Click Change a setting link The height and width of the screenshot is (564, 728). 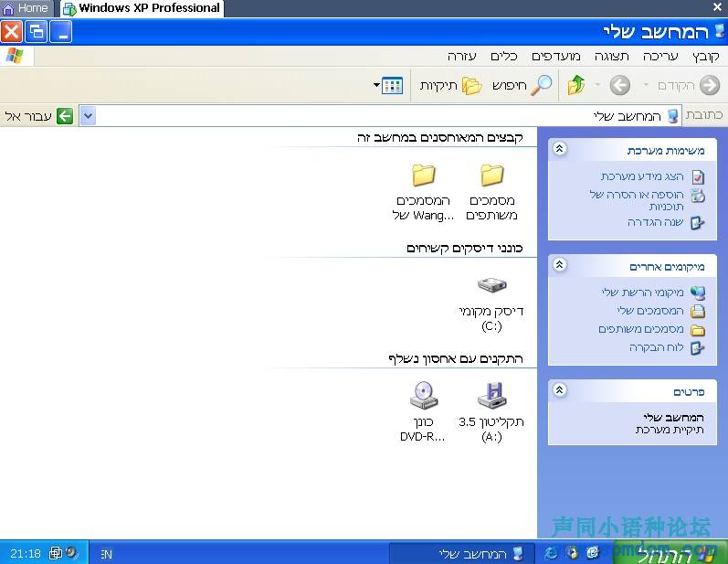point(655,222)
